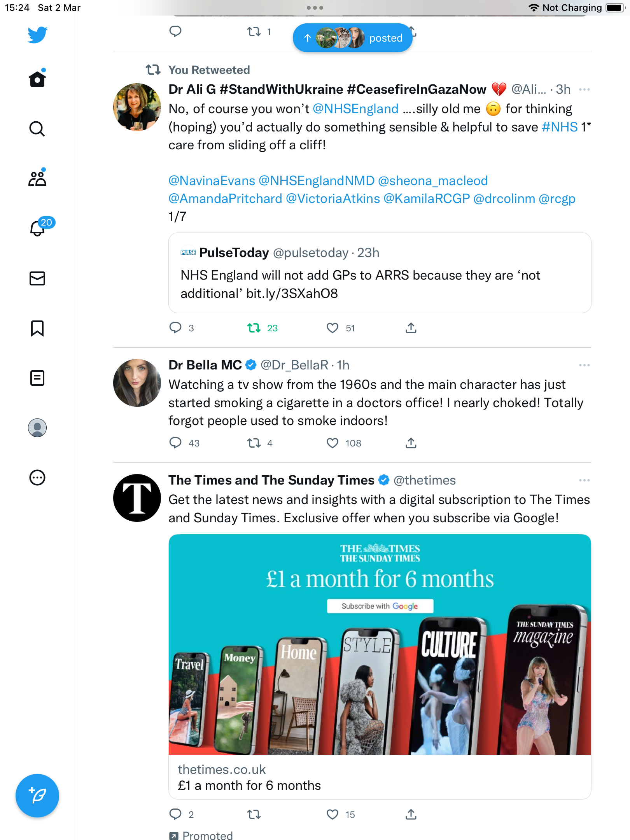630x840 pixels.
Task: Open Messages envelope in sidebar
Action: click(x=37, y=278)
